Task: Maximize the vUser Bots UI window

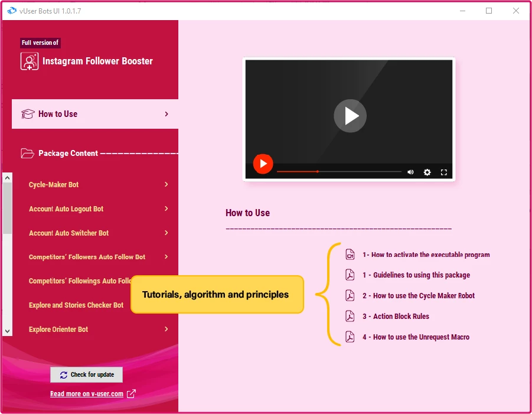Action: click(489, 11)
